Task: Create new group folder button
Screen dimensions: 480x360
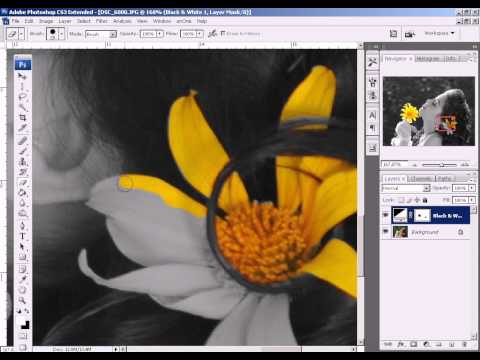Action: (x=439, y=344)
